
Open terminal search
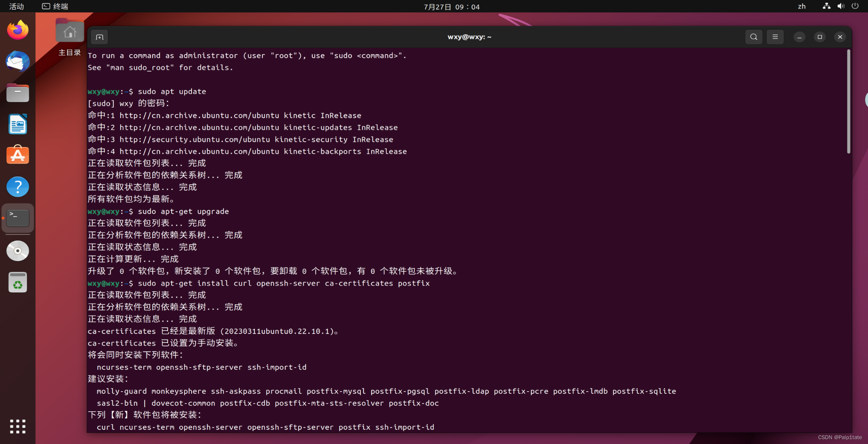coord(754,37)
